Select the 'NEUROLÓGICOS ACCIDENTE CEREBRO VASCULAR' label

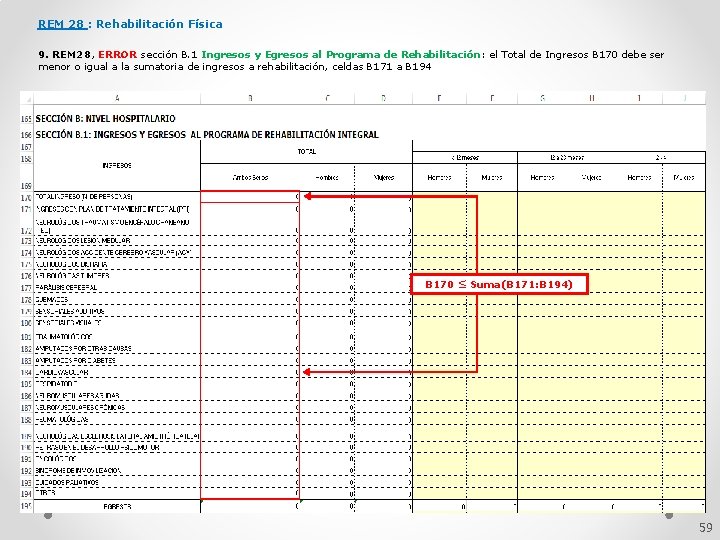(113, 253)
